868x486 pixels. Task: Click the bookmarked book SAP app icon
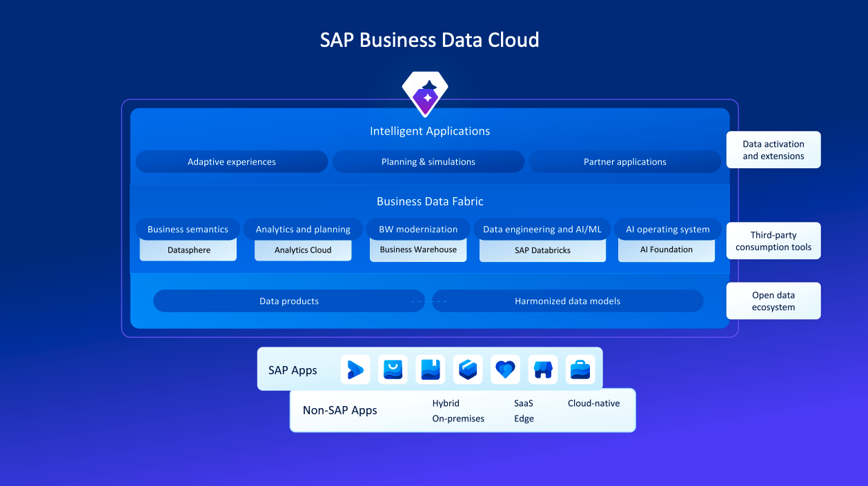431,369
